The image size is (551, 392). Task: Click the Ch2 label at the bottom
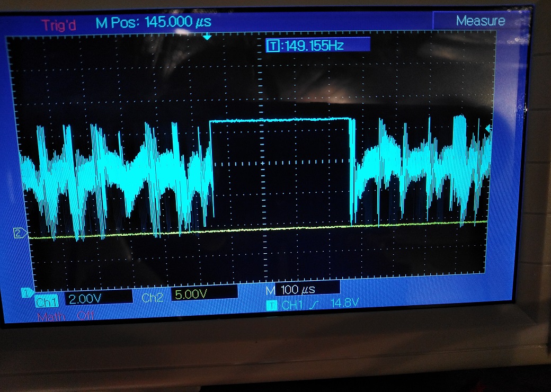pyautogui.click(x=153, y=298)
